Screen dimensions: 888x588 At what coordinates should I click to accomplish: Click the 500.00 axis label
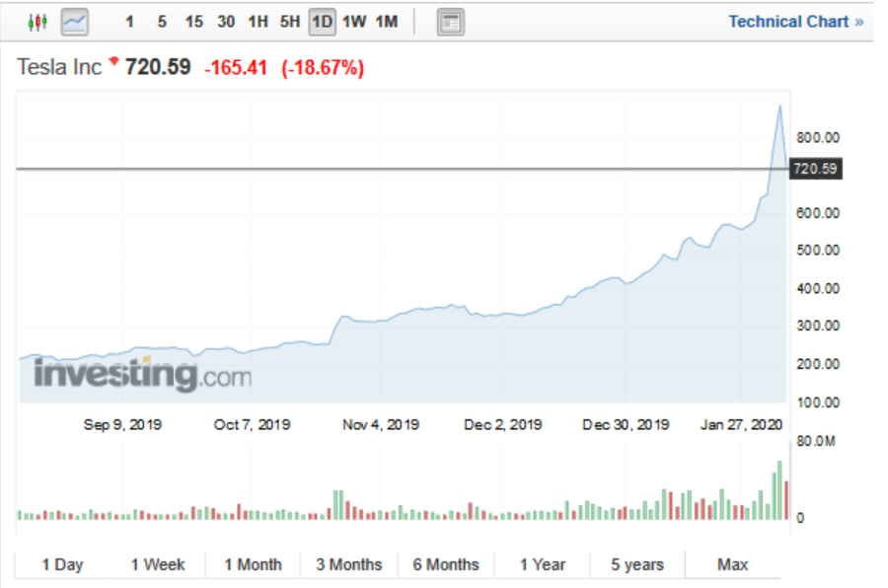pos(818,251)
